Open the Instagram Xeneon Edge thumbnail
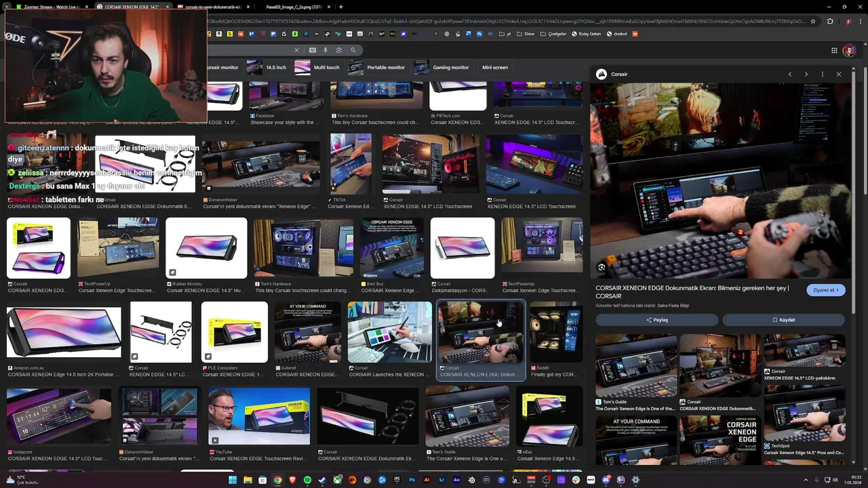The image size is (868, 488). 59,416
